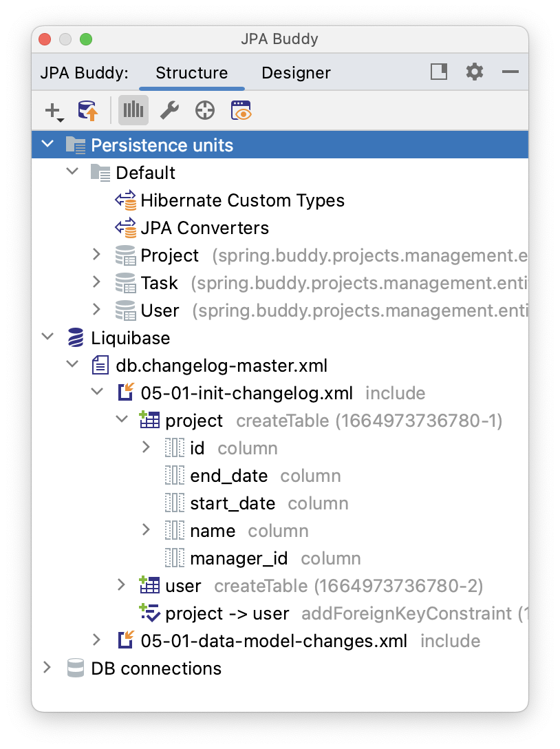Click the plus Add New toolbar icon
560x749 pixels.
(x=54, y=111)
